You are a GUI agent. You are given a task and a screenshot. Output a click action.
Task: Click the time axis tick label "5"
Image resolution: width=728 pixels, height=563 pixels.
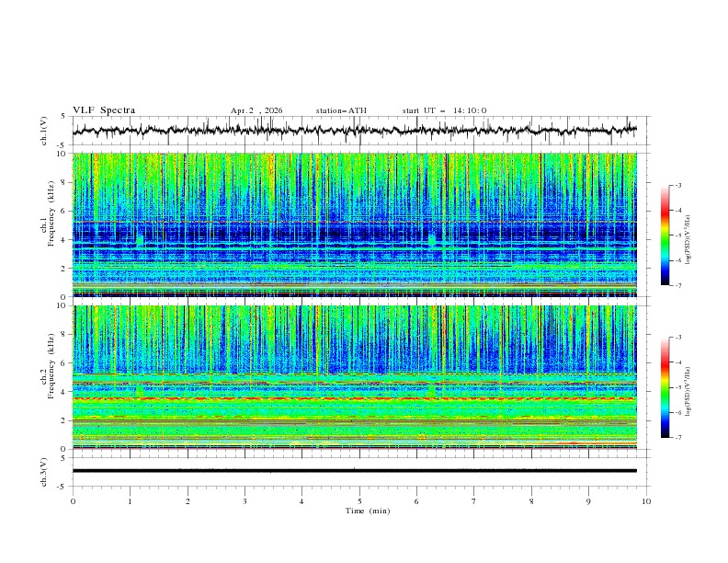coord(359,501)
